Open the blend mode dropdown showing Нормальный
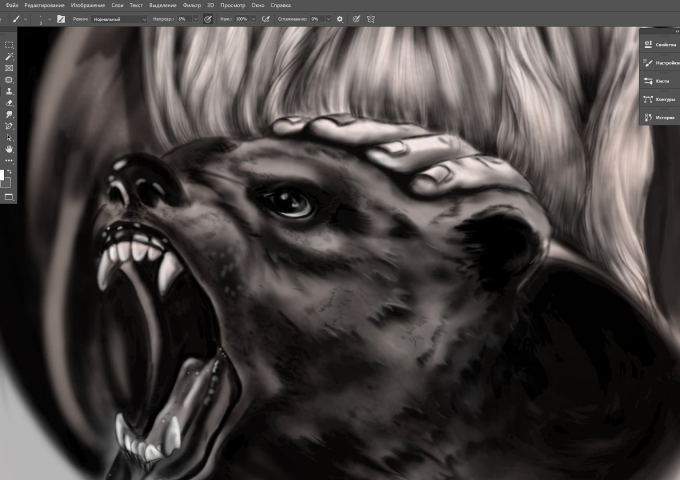The height and width of the screenshot is (480, 680). [119, 19]
